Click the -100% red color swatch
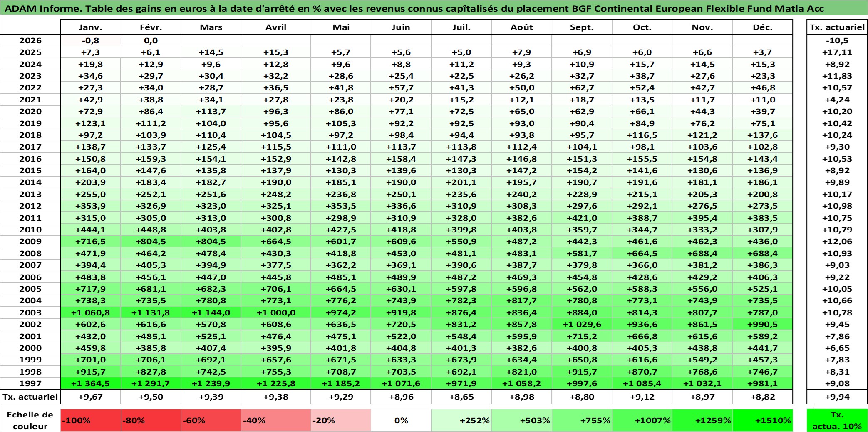Screen dimensions: 868x432 pos(90,420)
